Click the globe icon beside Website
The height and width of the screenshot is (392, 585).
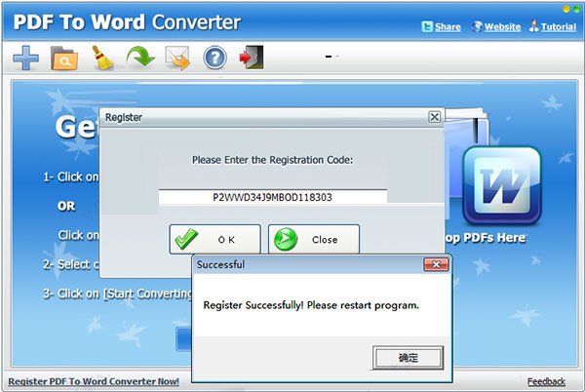[x=477, y=26]
